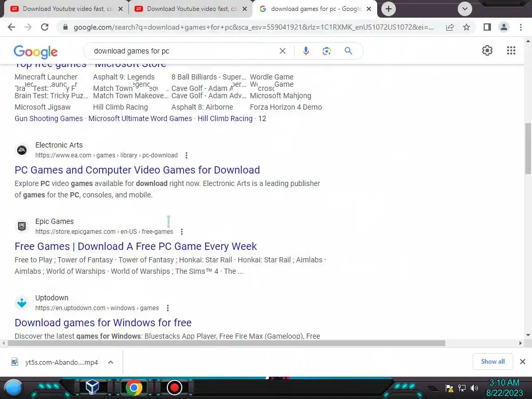Screen dimensions: 532x399
Task: Open VirtualBox from the taskbar
Action: [x=92, y=388]
